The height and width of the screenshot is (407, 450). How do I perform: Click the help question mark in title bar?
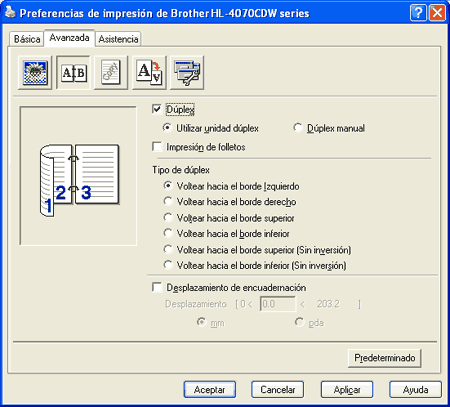point(418,13)
